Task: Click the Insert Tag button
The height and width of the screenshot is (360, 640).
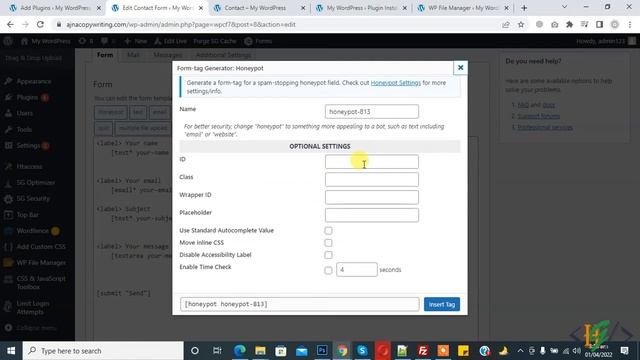Action: point(442,304)
